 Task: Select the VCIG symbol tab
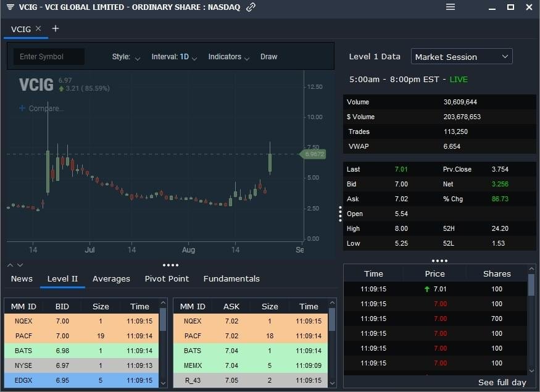20,29
